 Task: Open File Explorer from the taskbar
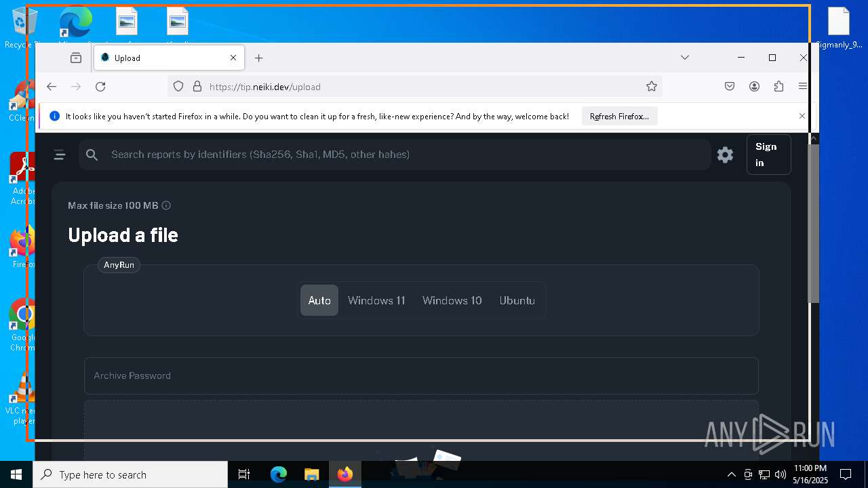pos(311,474)
